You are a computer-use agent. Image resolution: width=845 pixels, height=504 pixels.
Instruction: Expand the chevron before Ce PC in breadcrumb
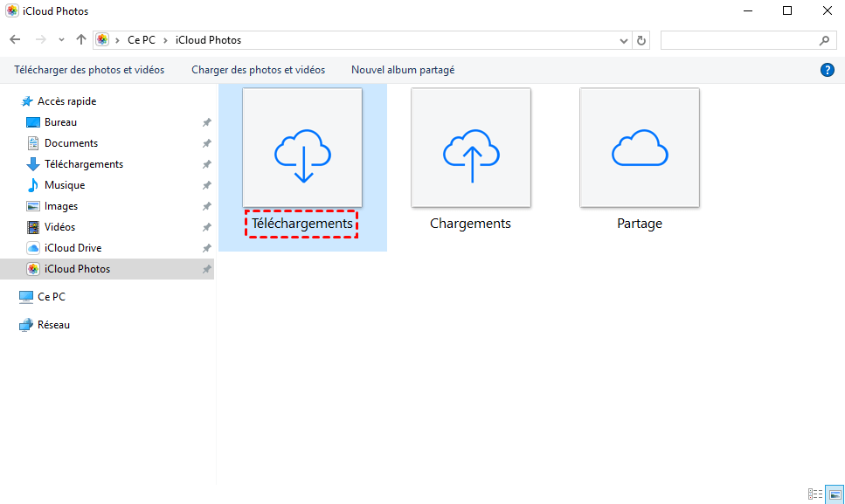coord(117,40)
